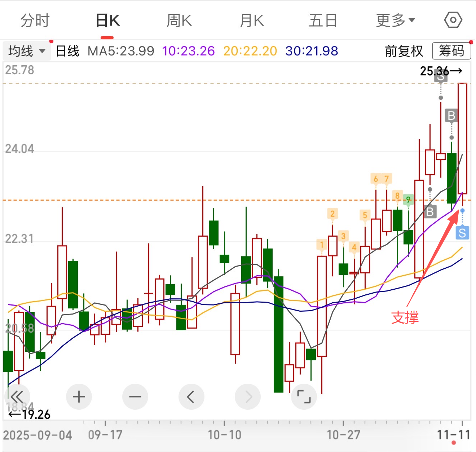Click the 11-11 date marker on timeline

[x=454, y=435]
